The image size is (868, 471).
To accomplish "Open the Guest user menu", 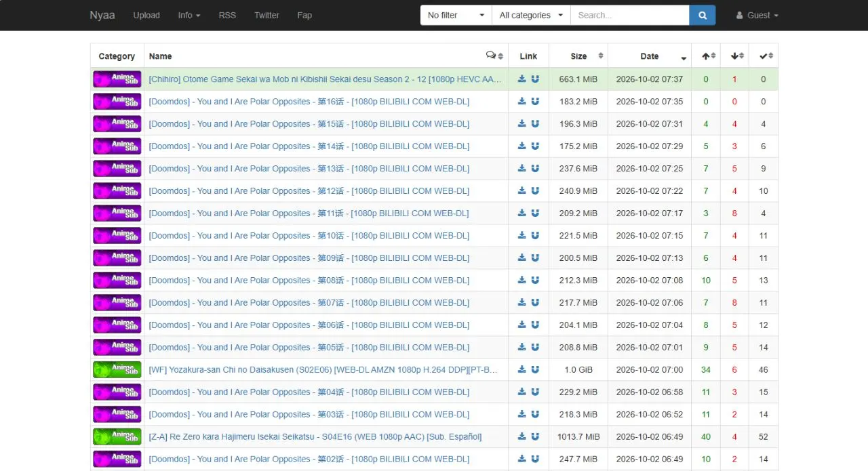I will (757, 15).
